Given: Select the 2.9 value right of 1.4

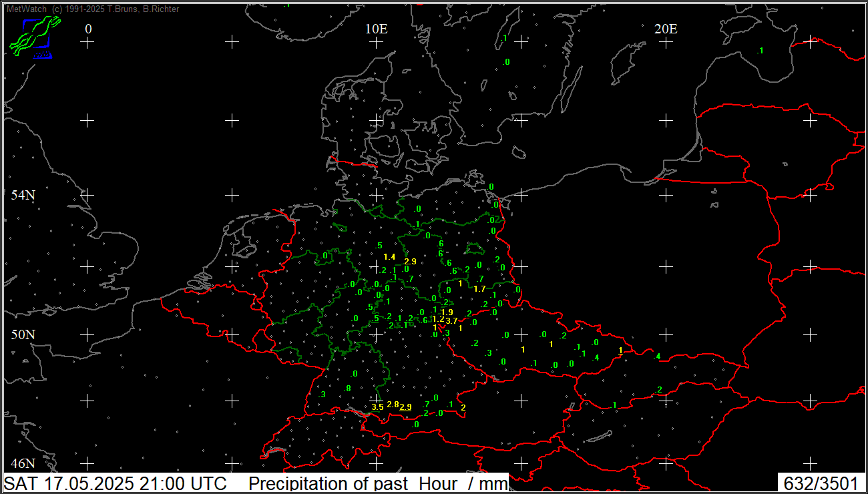Looking at the screenshot, I should (410, 261).
